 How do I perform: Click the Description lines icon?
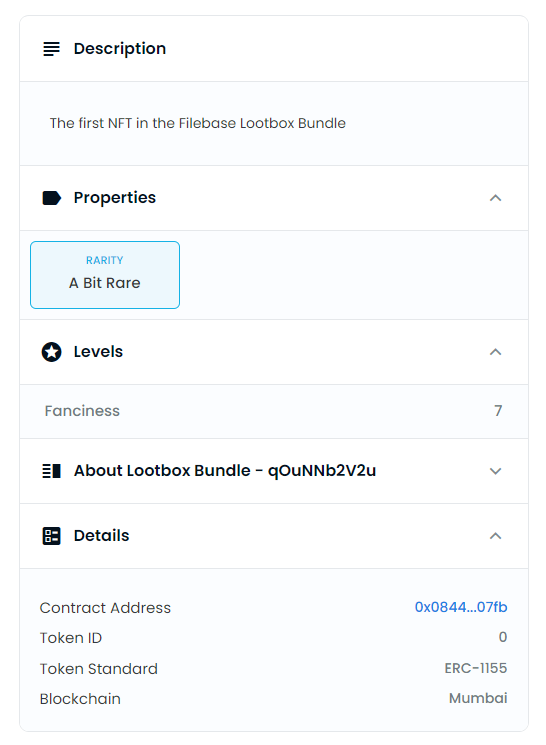point(51,49)
